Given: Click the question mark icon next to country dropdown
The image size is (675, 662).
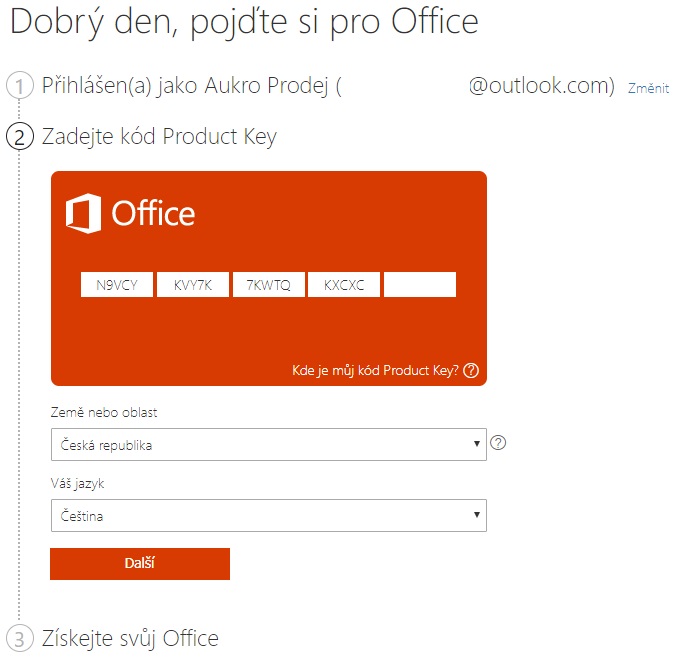Looking at the screenshot, I should (498, 443).
